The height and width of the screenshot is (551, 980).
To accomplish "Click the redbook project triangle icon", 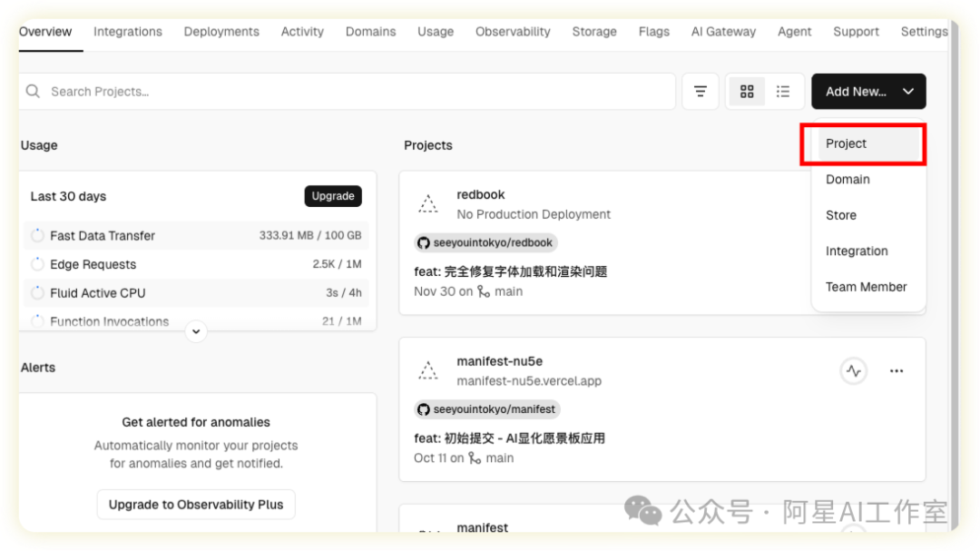I will pyautogui.click(x=428, y=204).
